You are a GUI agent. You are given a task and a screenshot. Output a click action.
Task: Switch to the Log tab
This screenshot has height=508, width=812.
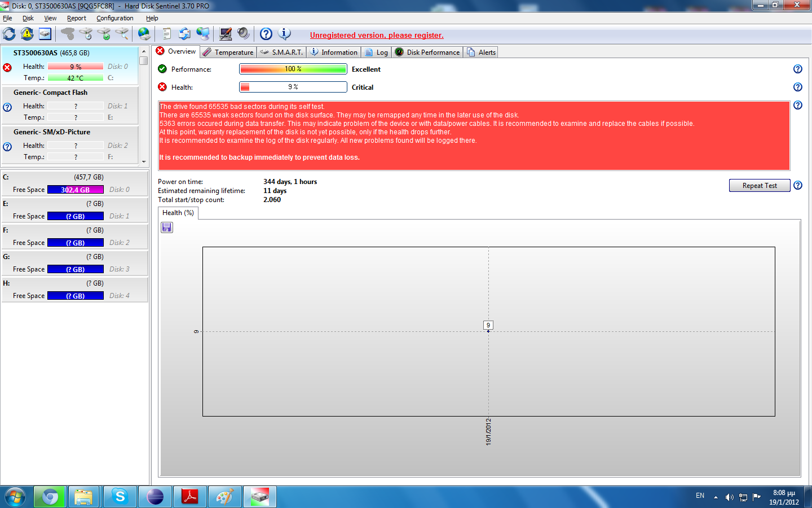[377, 52]
